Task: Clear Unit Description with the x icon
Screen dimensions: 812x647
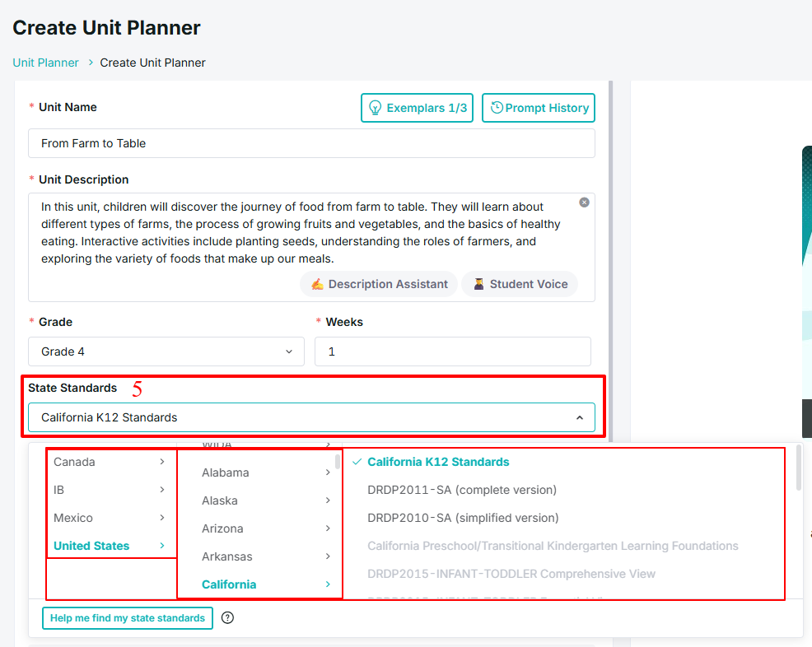Action: click(584, 202)
